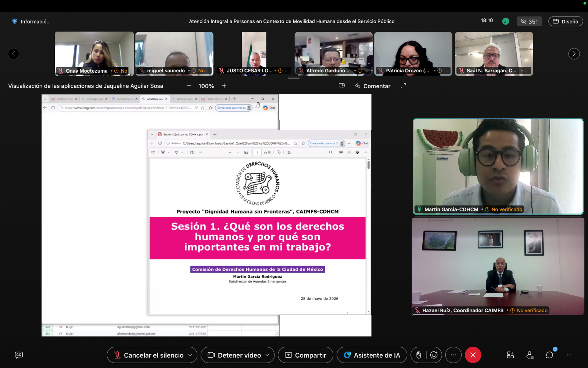588x368 pixels.
Task: Expand PDF draw tool options
Action: pyautogui.click(x=182, y=153)
